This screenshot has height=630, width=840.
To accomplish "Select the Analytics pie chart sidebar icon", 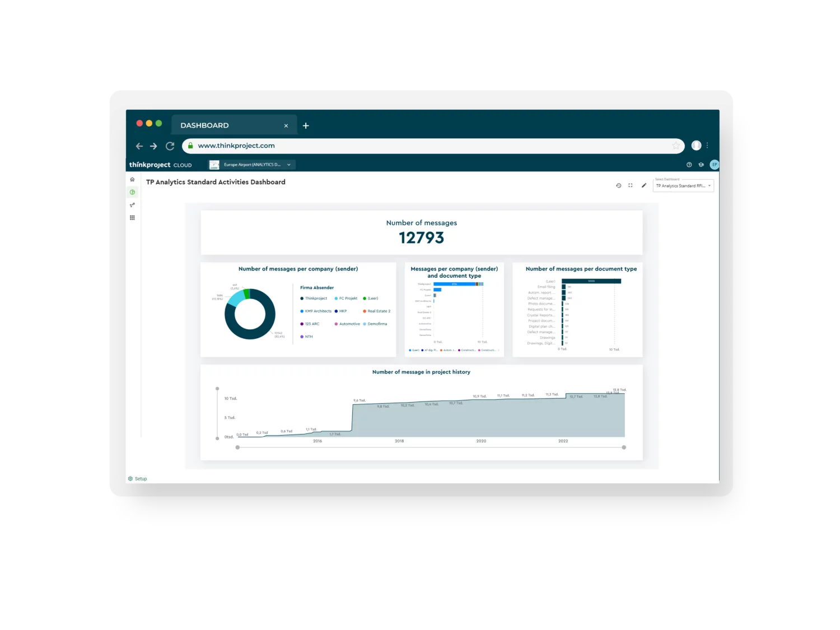I will tap(132, 192).
